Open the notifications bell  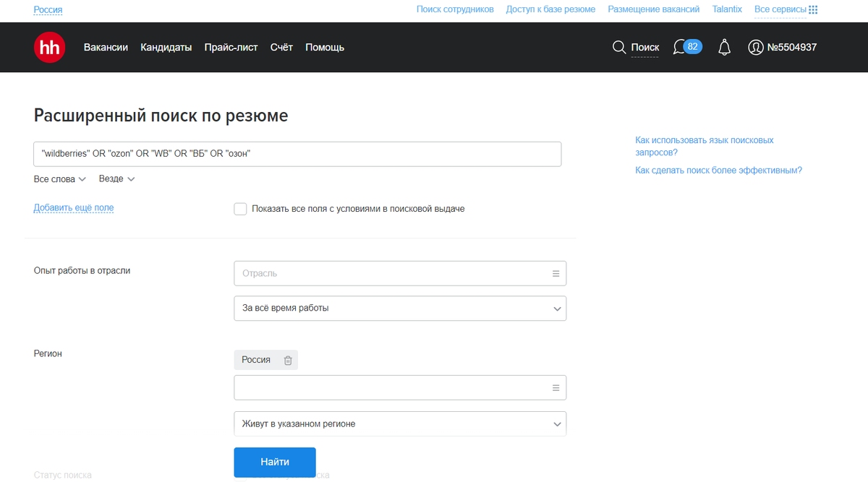click(724, 47)
